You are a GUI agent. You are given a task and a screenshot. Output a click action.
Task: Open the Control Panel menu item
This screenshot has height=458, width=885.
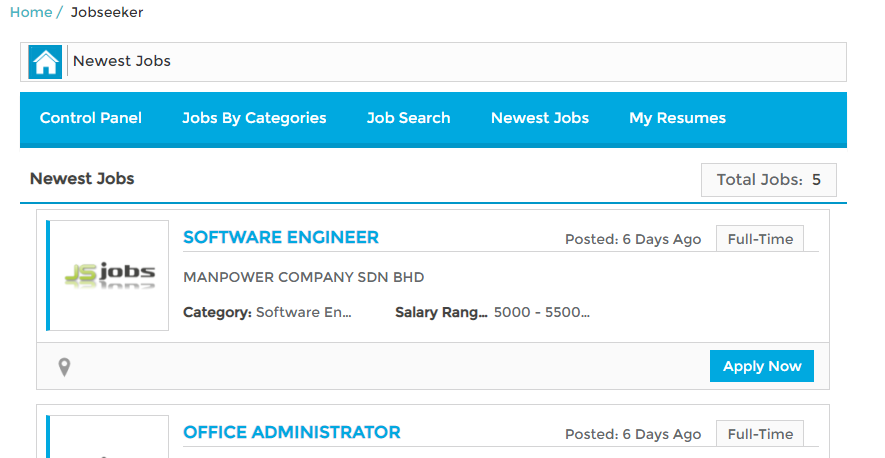point(91,118)
